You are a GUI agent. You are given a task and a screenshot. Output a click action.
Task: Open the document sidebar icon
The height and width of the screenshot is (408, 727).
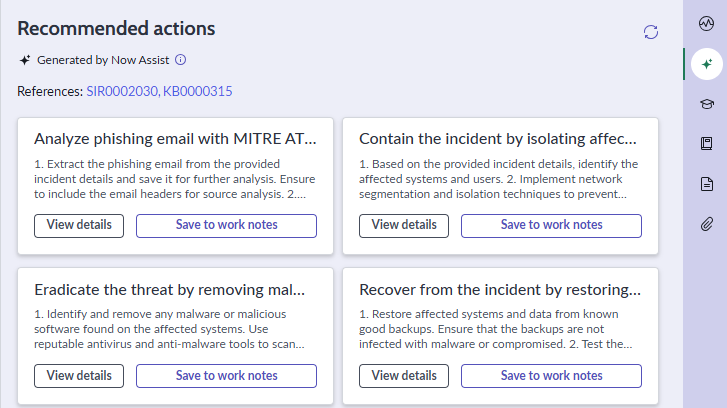click(707, 184)
